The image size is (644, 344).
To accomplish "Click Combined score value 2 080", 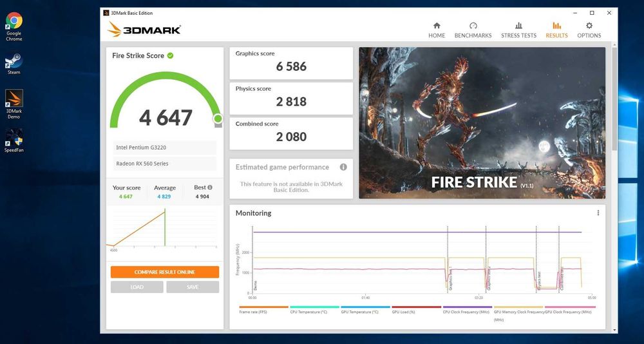I will 291,137.
